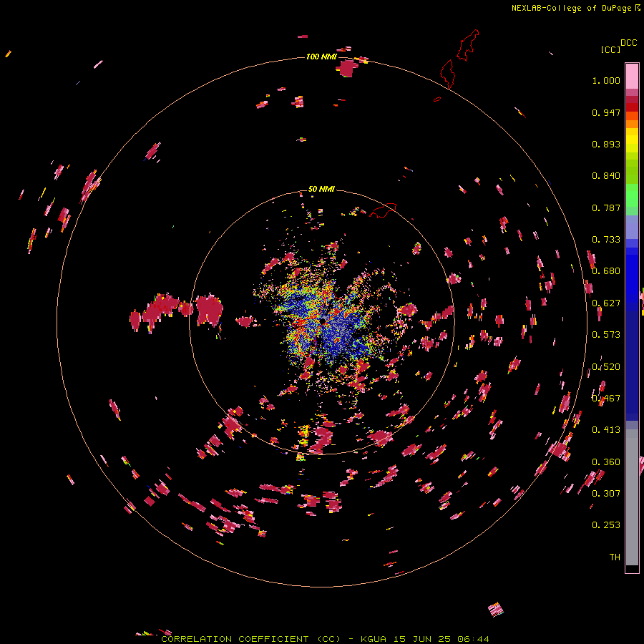
Task: Click the 0.627 color scale value
Action: (606, 303)
